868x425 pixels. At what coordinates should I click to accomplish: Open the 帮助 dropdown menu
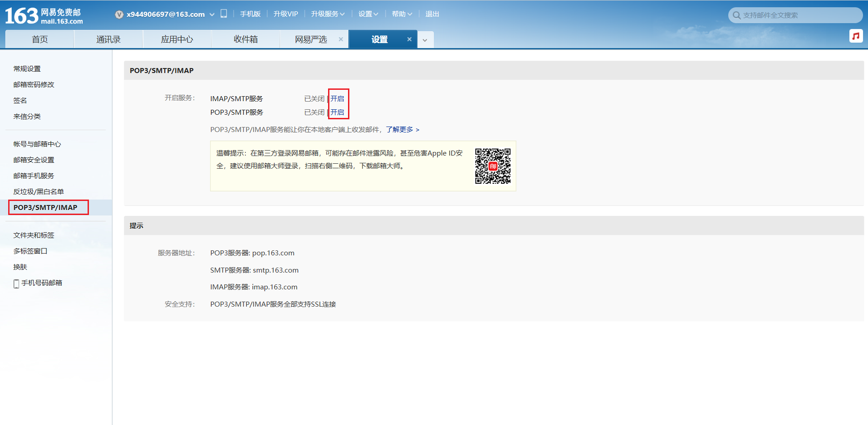(x=402, y=14)
